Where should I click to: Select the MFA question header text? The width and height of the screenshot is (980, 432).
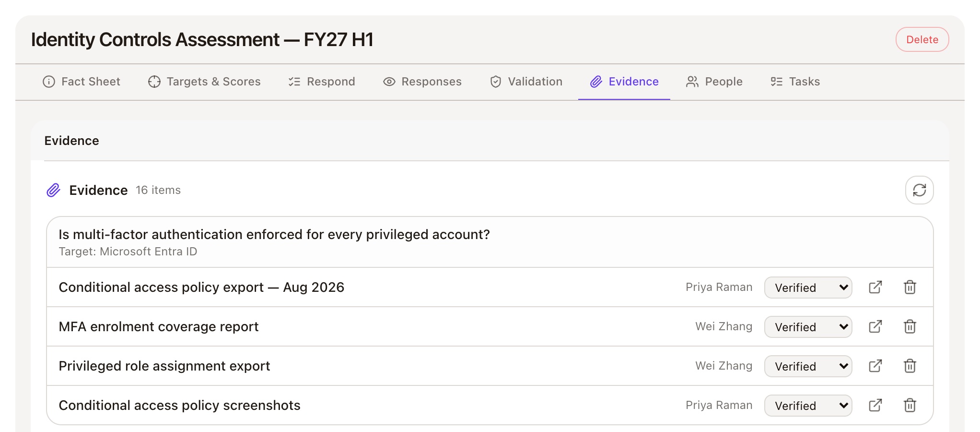(274, 234)
